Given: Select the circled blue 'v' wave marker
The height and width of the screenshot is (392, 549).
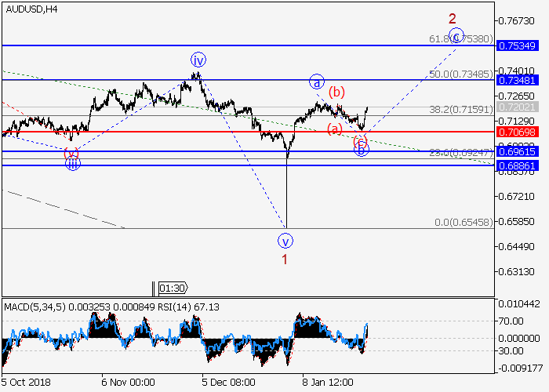Looking at the screenshot, I should click(x=285, y=240).
